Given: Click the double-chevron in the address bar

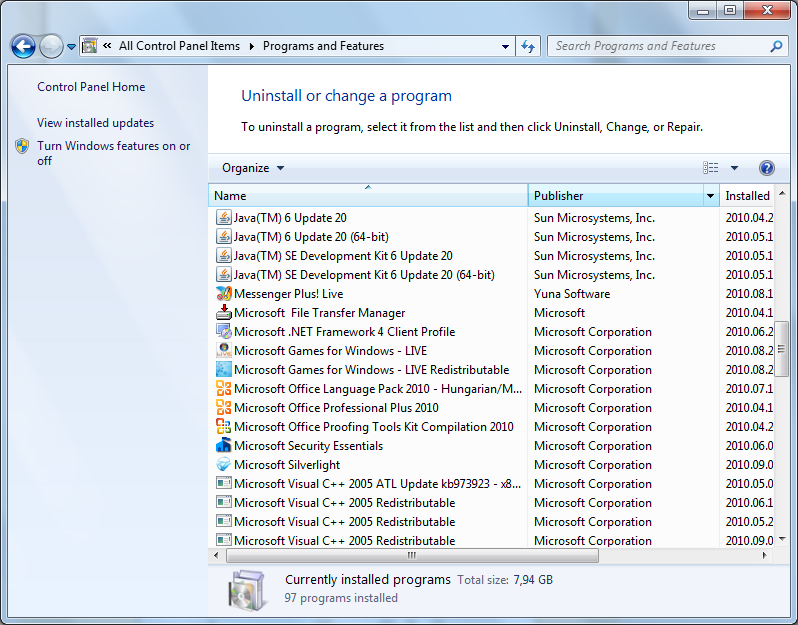Looking at the screenshot, I should point(107,46).
